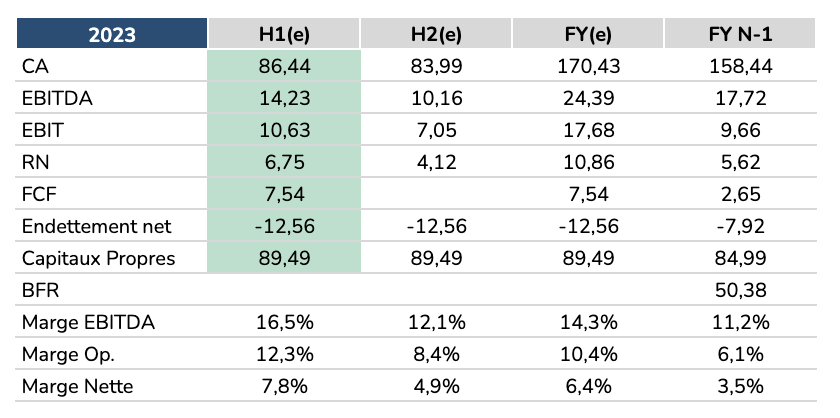Click the FY(e) column header
This screenshot has height=418, width=840.
[x=588, y=35]
